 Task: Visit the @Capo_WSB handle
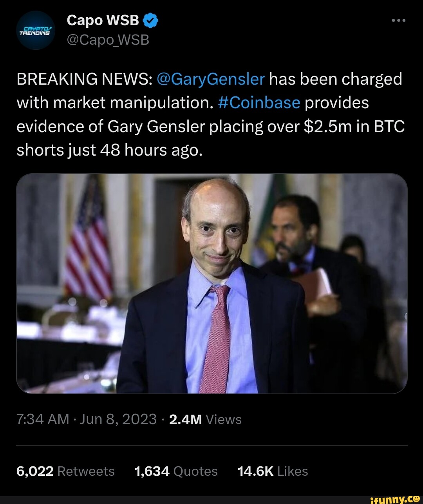click(x=108, y=40)
